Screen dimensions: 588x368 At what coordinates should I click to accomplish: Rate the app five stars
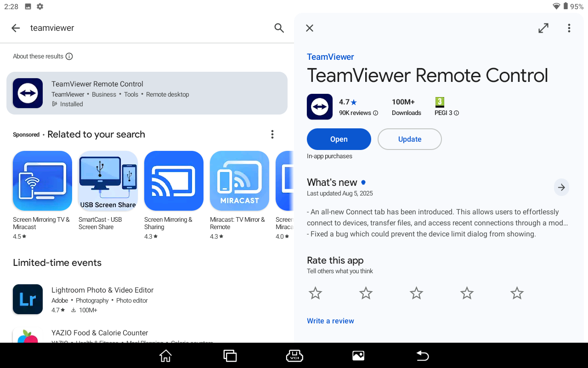tap(517, 293)
